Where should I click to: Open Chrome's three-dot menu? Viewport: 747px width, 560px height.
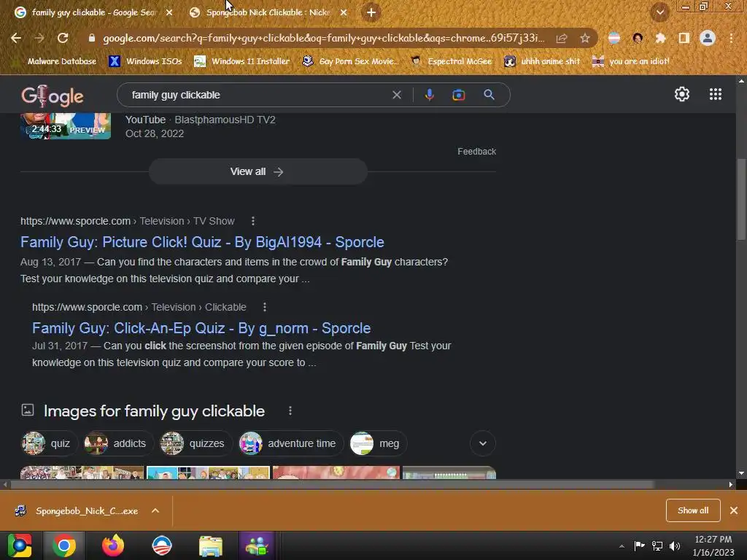pyautogui.click(x=731, y=38)
